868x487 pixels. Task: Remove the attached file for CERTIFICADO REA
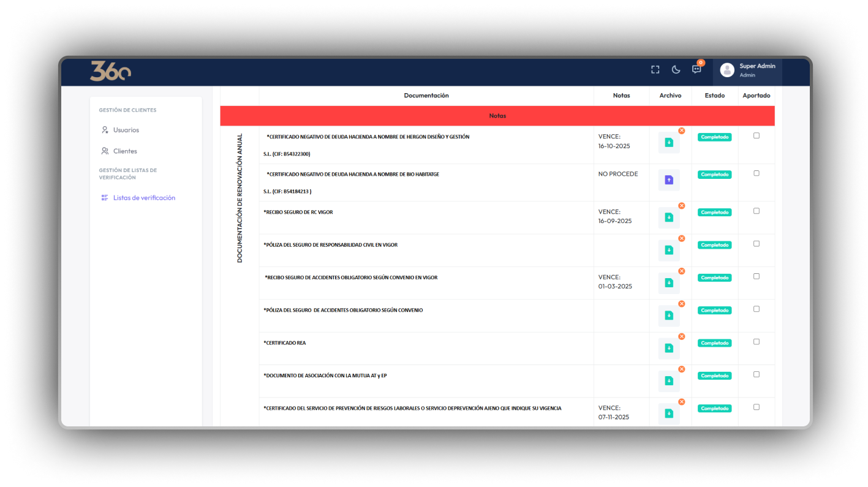[x=681, y=336]
